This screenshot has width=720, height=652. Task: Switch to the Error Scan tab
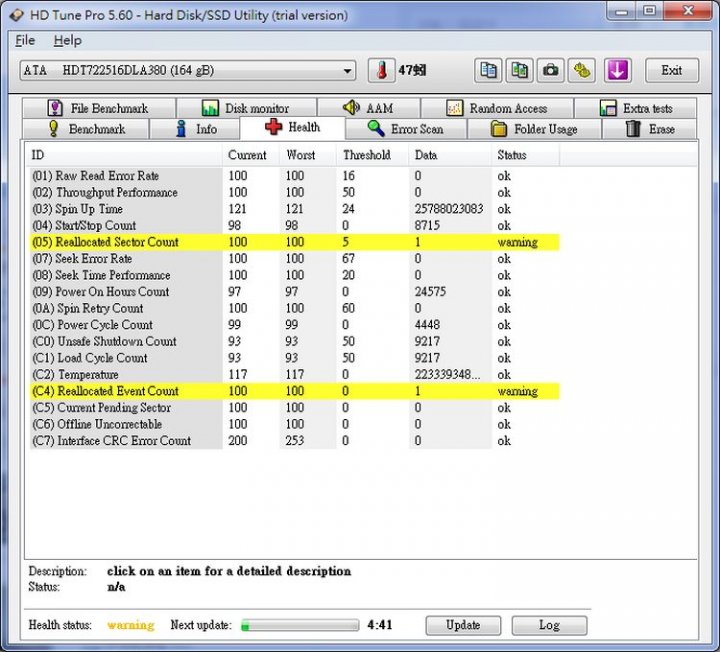406,129
